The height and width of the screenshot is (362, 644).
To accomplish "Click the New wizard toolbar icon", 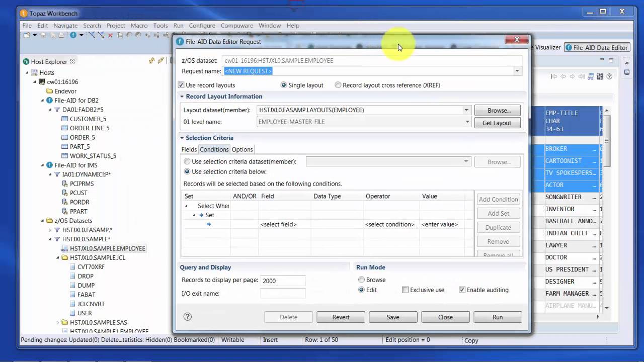I will coord(27,35).
